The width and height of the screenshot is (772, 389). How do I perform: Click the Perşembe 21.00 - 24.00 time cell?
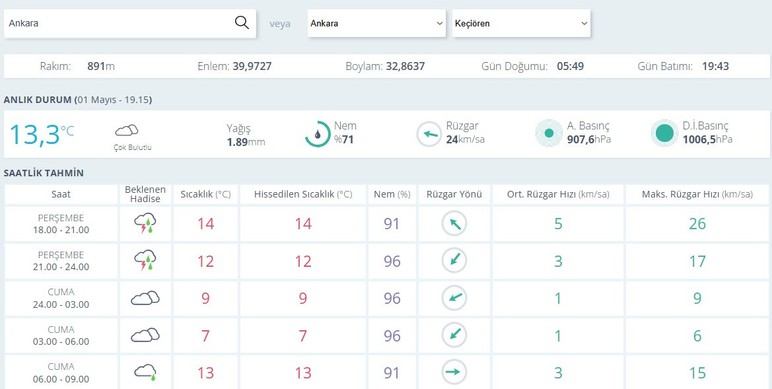pos(61,260)
